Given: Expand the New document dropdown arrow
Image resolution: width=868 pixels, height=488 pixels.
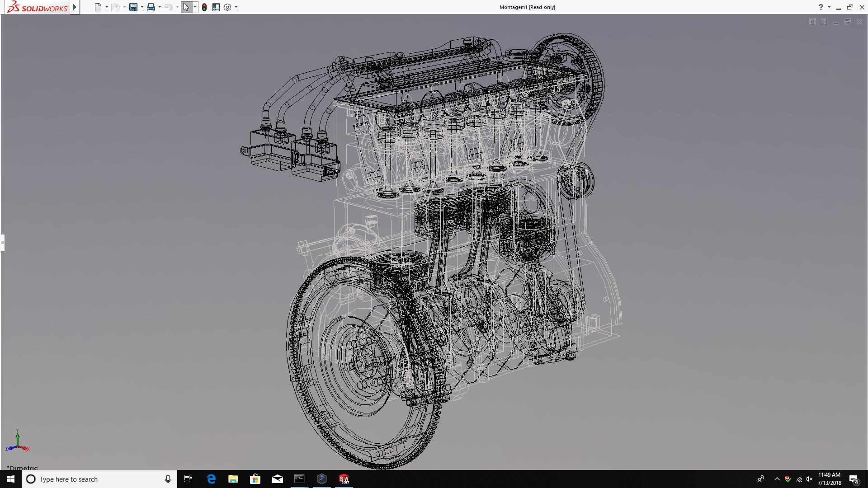Looking at the screenshot, I should click(x=107, y=7).
